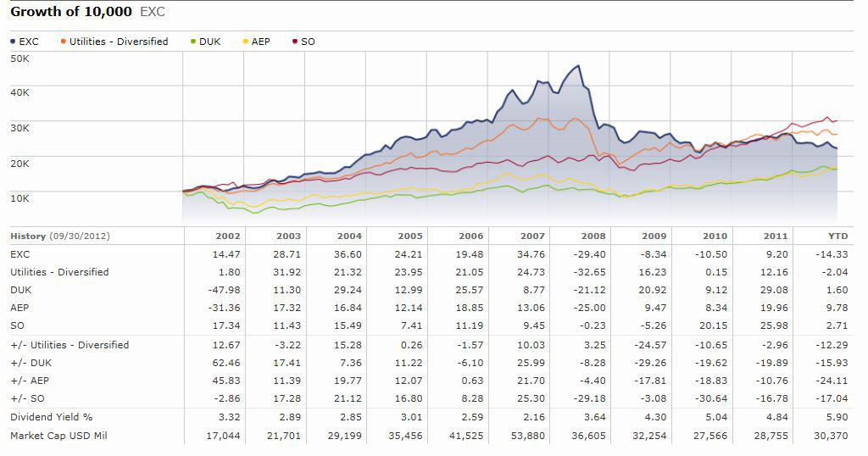This screenshot has width=868, height=456.
Task: Select the 2003 column header
Action: [x=288, y=236]
